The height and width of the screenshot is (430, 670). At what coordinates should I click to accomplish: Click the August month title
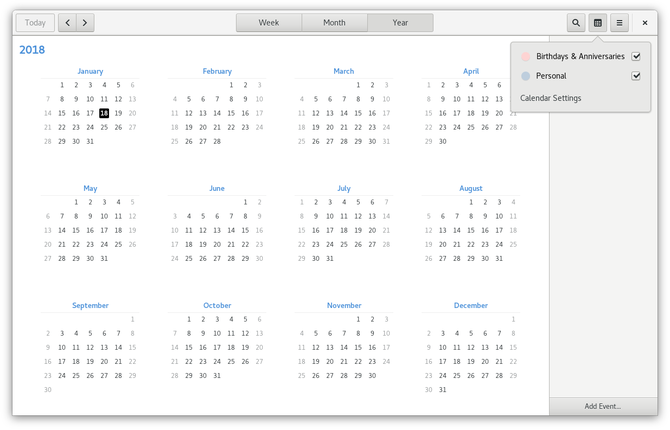point(471,188)
